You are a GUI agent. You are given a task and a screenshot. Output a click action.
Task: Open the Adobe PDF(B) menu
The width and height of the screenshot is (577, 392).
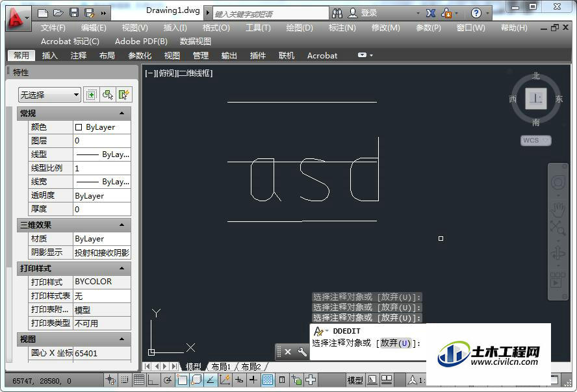[141, 41]
